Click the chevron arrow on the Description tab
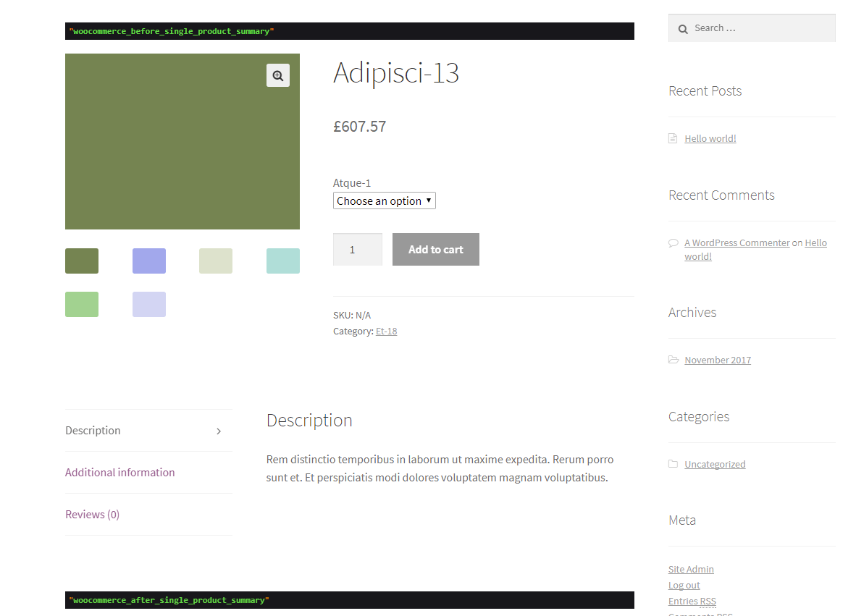856x616 pixels. [x=219, y=431]
